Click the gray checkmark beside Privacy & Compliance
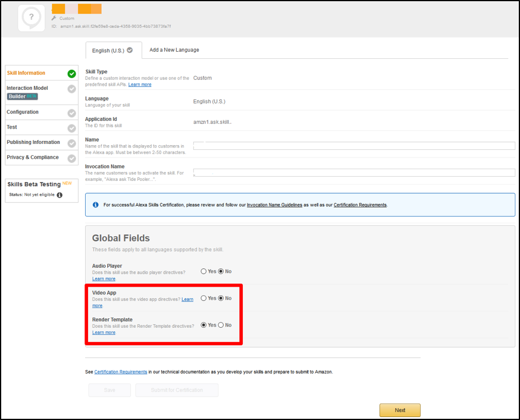Viewport: 520px width, 420px height. pos(71,158)
